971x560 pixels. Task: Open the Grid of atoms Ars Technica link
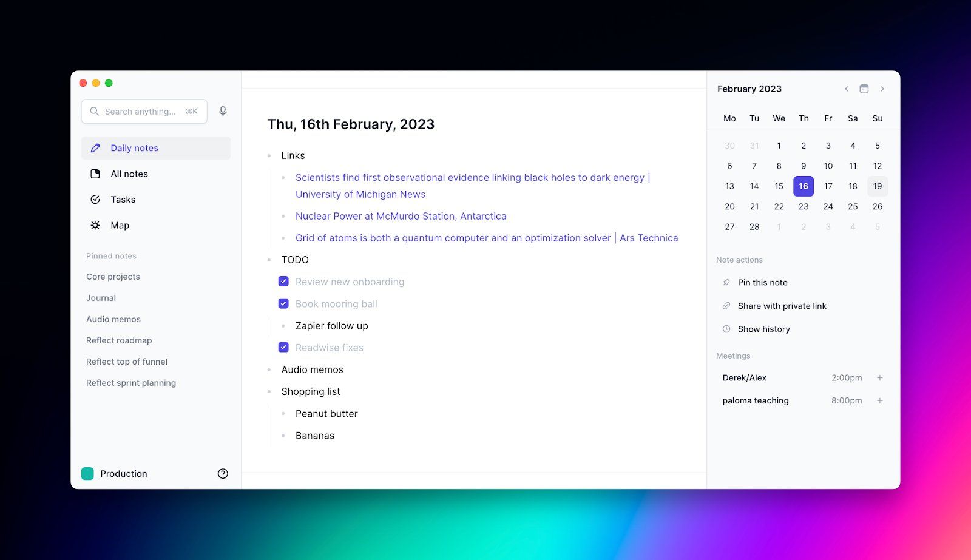487,238
